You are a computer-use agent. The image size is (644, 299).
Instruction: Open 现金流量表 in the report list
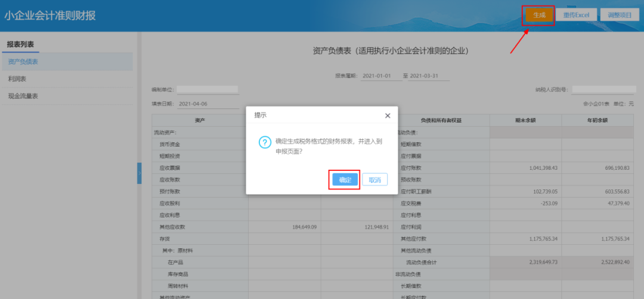point(67,96)
